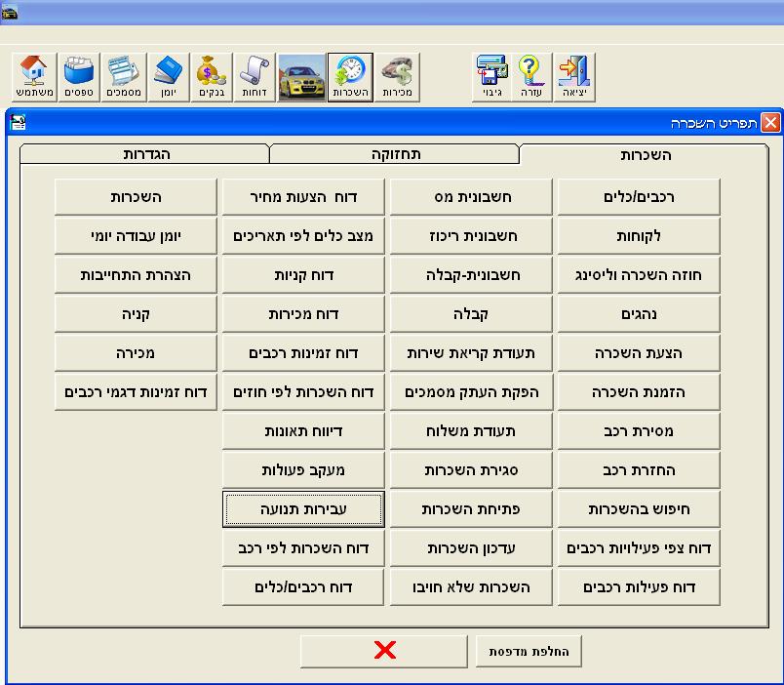Screen dimensions: 784x685
Task: Click סגירת השכרות button
Action: tap(471, 470)
